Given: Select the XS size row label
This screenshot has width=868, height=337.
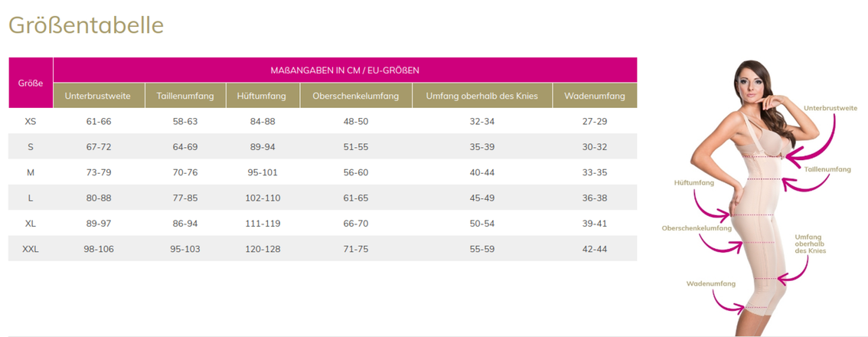Looking at the screenshot, I should 31,122.
